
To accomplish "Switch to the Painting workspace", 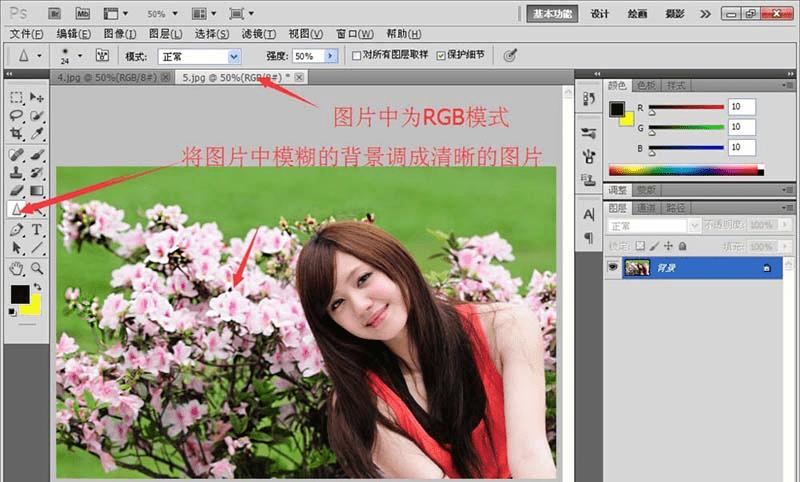I will (637, 14).
